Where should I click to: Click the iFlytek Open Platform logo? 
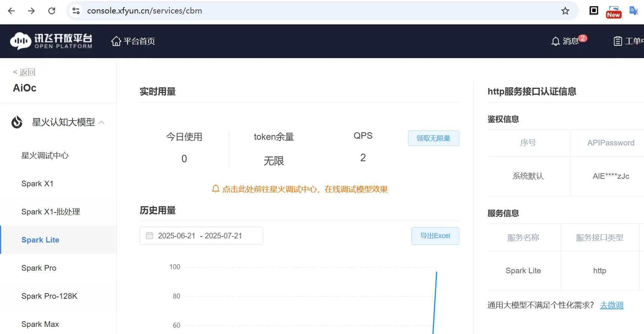point(51,41)
